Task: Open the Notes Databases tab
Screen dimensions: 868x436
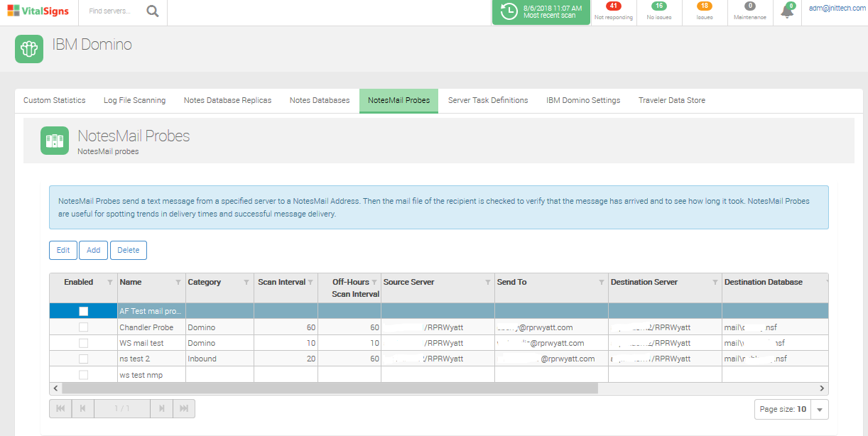Action: pos(320,100)
